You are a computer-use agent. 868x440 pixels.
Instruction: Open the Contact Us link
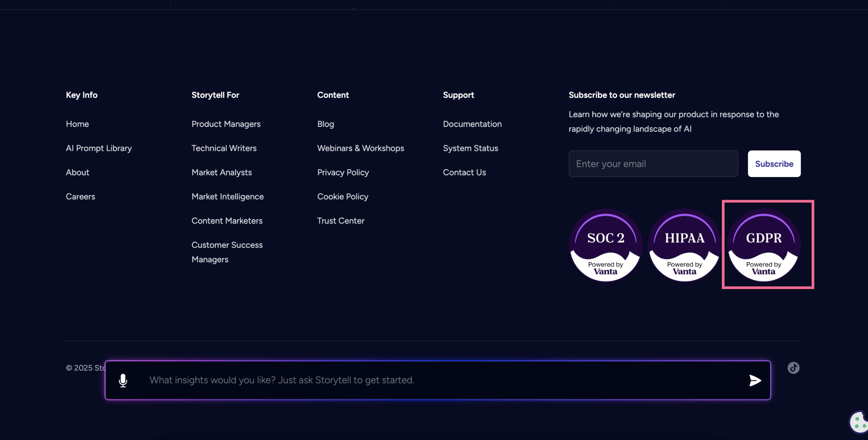coord(464,172)
